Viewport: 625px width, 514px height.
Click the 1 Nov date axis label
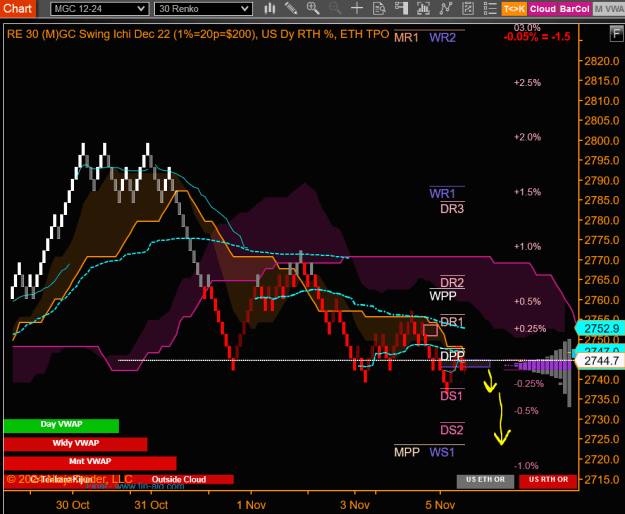(x=251, y=505)
